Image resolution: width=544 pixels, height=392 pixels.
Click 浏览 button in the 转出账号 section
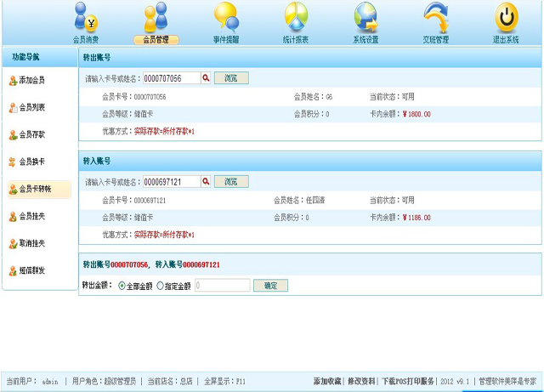[x=231, y=78]
